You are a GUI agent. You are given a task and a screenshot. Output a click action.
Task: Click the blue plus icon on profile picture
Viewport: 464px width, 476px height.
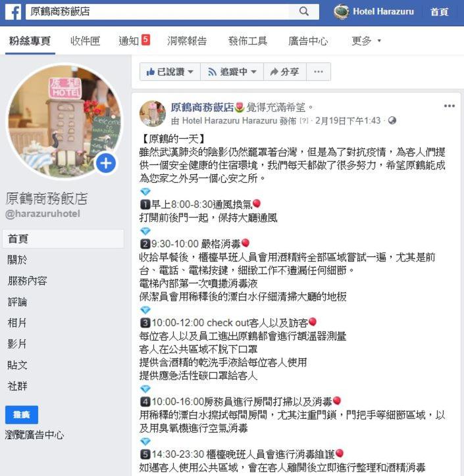click(106, 163)
